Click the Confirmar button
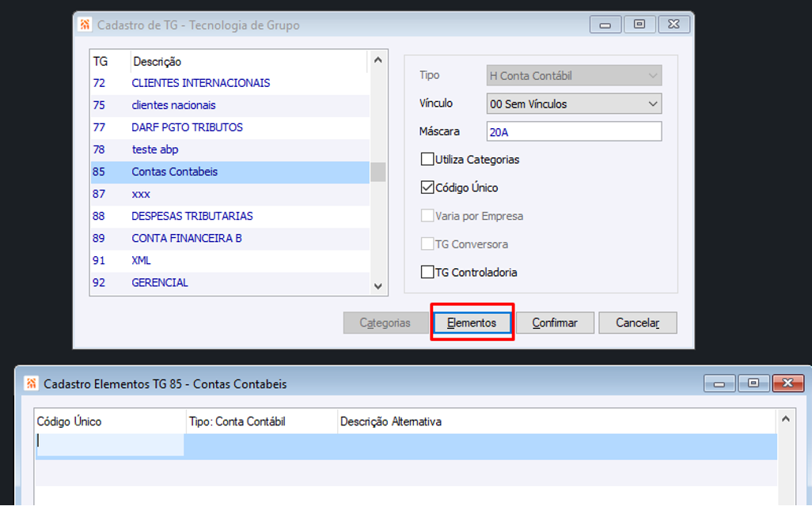Viewport: 812px width, 510px height. click(x=555, y=323)
